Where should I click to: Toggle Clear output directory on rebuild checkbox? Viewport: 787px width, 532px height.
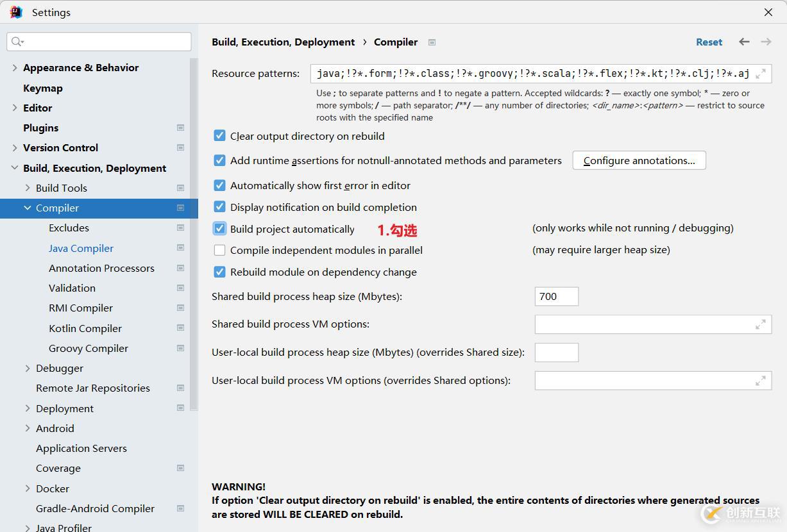coord(220,136)
